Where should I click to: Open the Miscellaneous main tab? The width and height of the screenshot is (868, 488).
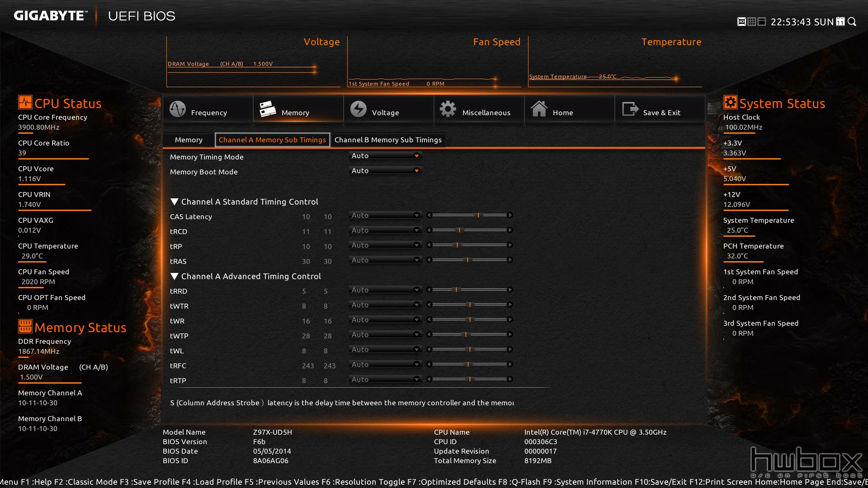479,109
